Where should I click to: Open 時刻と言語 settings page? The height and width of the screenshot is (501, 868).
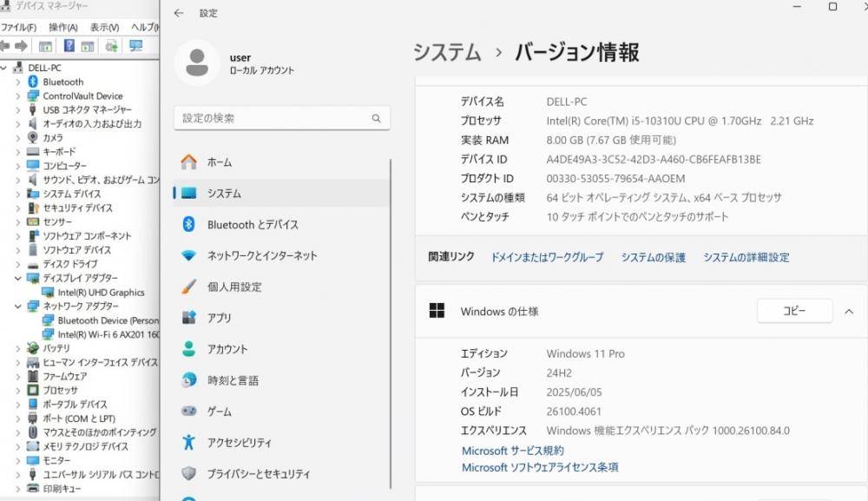pyautogui.click(x=281, y=380)
